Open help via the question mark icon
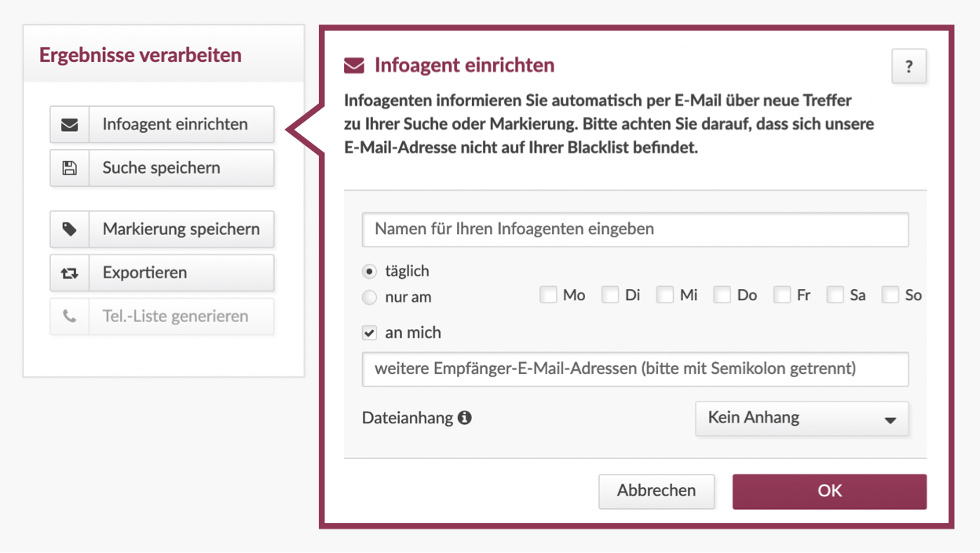 click(x=909, y=66)
